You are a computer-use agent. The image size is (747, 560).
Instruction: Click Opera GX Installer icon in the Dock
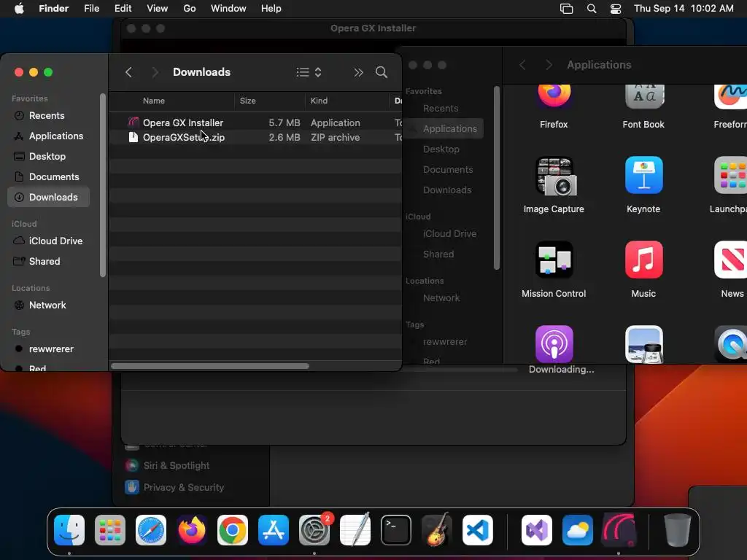619,530
